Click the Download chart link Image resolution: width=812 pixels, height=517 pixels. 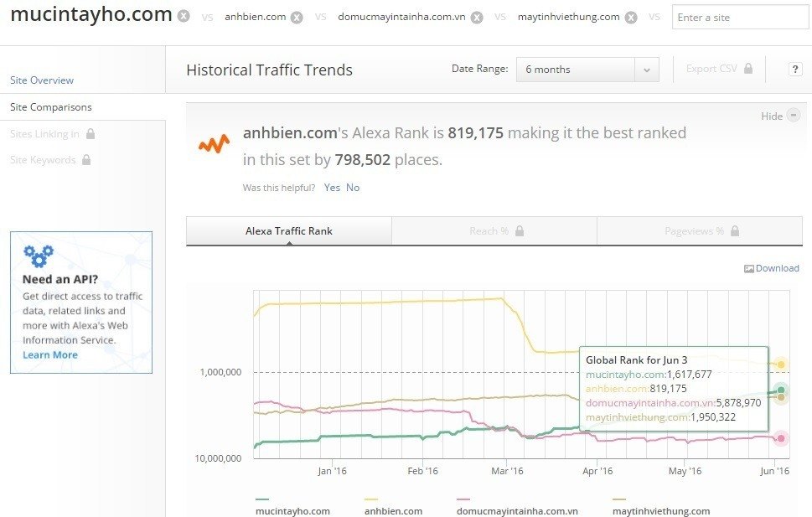(777, 268)
